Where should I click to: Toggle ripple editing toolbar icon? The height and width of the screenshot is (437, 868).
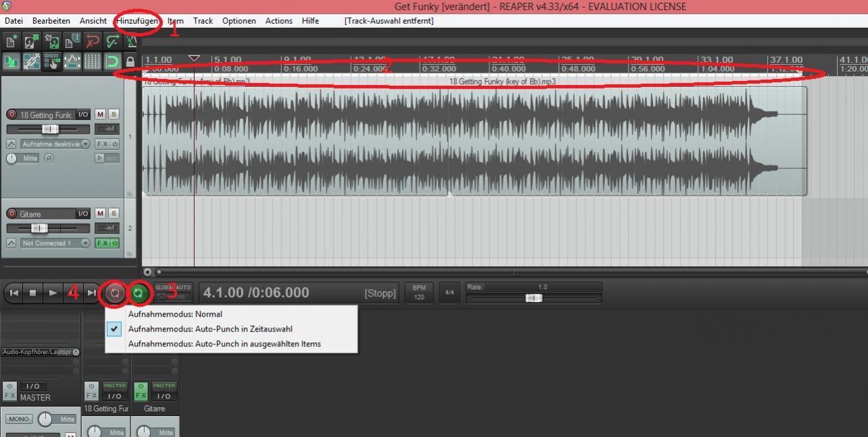(51, 61)
